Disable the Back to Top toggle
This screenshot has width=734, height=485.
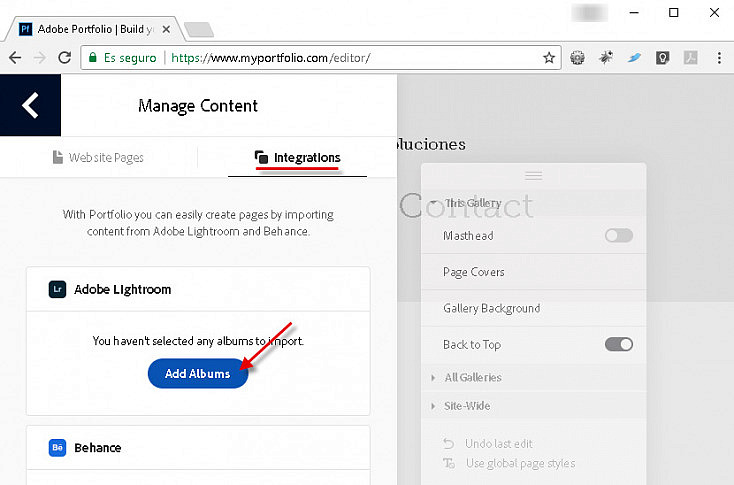618,345
